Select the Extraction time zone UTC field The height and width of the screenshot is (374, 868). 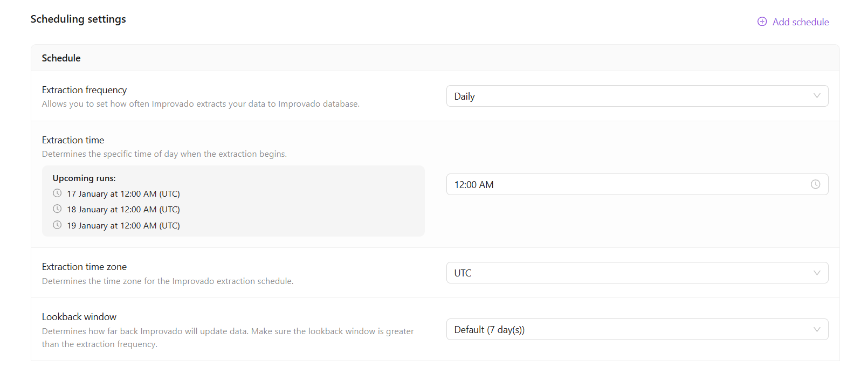point(625,273)
